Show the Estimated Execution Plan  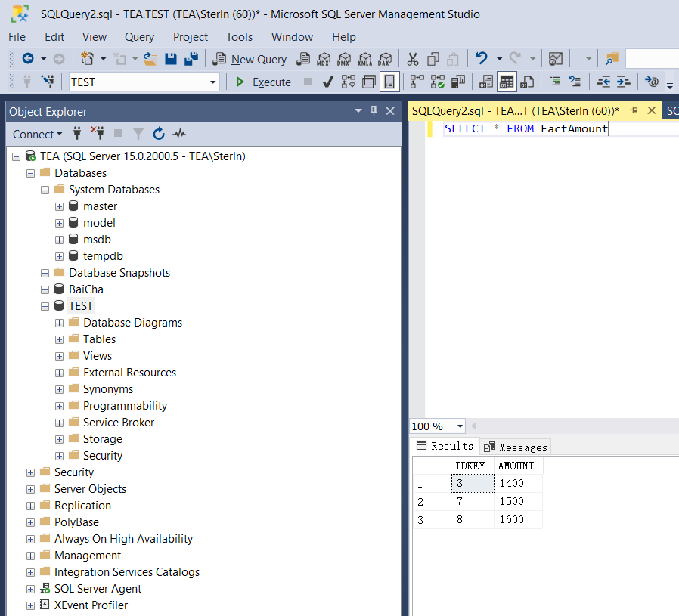point(348,82)
